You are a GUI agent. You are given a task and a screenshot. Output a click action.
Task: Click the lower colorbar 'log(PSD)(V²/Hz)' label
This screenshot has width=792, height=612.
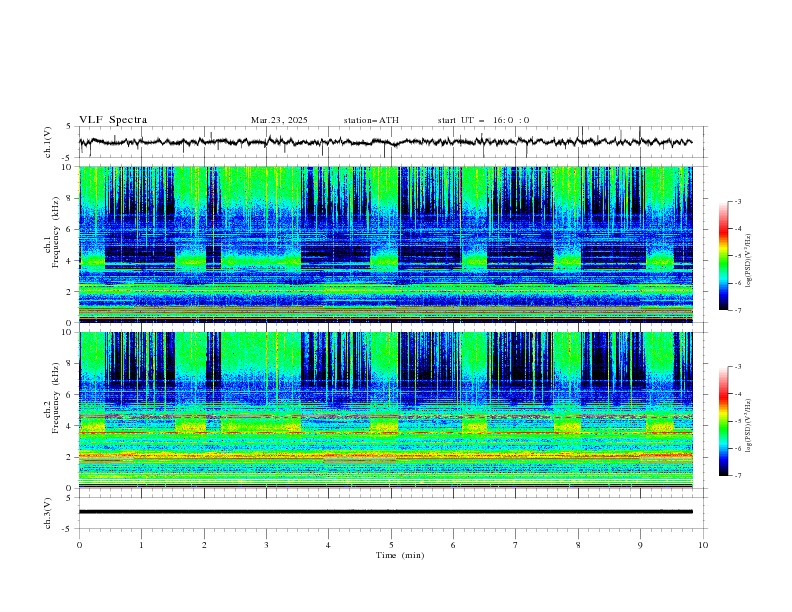pyautogui.click(x=749, y=425)
